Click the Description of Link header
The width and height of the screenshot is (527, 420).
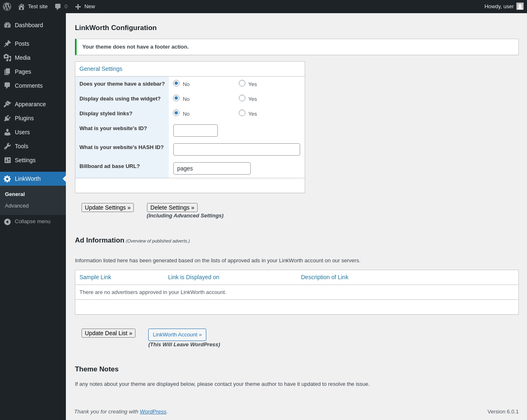(324, 278)
